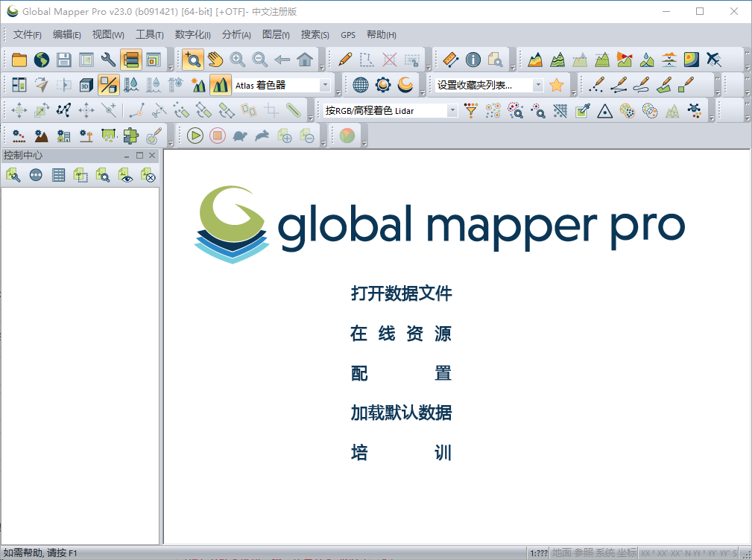Click the turtle slow-speed icon
Screen dimensions: 752x560
240,136
